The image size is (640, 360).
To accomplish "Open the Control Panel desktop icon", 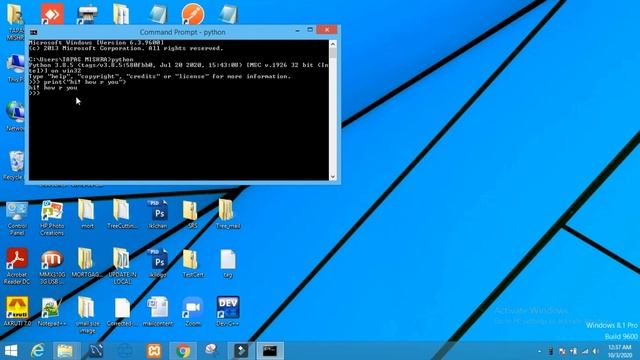I will tap(17, 218).
